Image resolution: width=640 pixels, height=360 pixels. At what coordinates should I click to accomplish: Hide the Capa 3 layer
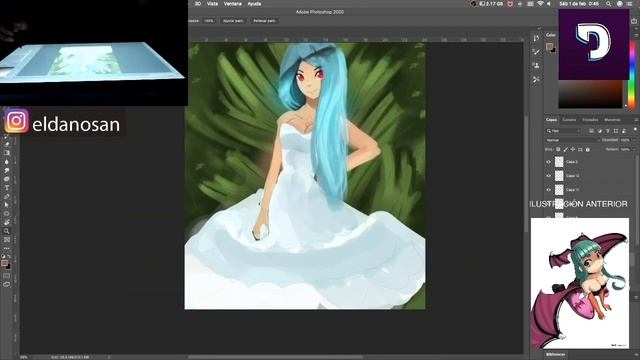coord(548,162)
